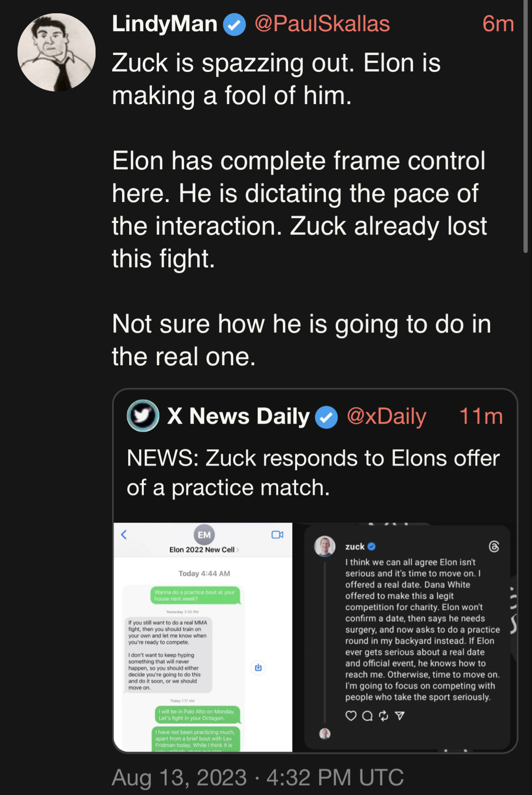This screenshot has height=795, width=532.
Task: Click the vertical scrollbar on the right edge
Action: [x=525, y=128]
